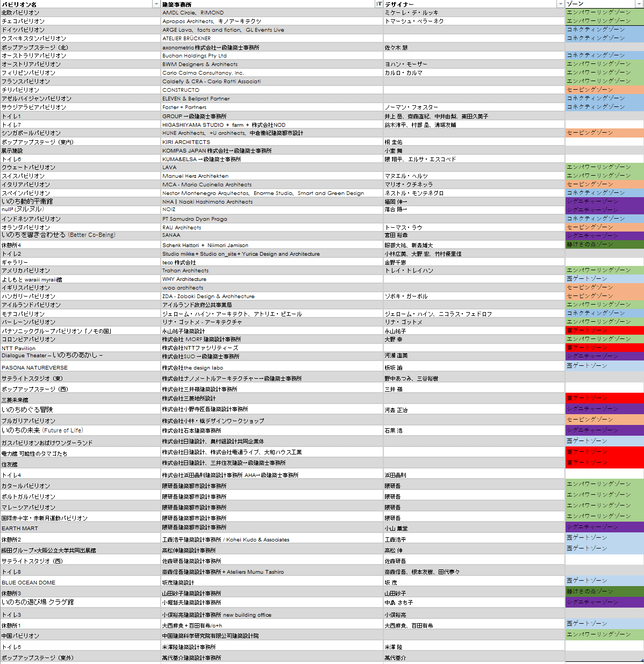Viewport: 644px width, 664px height.
Task: Open the filter dropdown on ゾーン column
Action: [x=640, y=4]
